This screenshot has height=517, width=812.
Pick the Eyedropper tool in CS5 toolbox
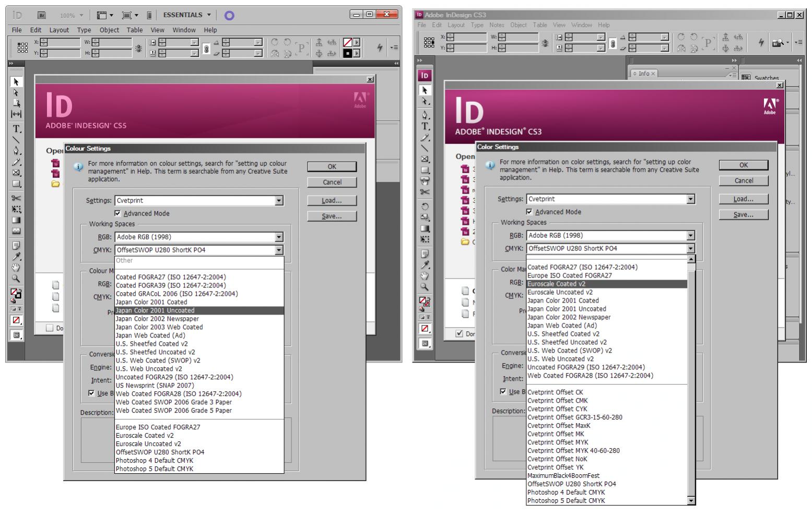[16, 256]
